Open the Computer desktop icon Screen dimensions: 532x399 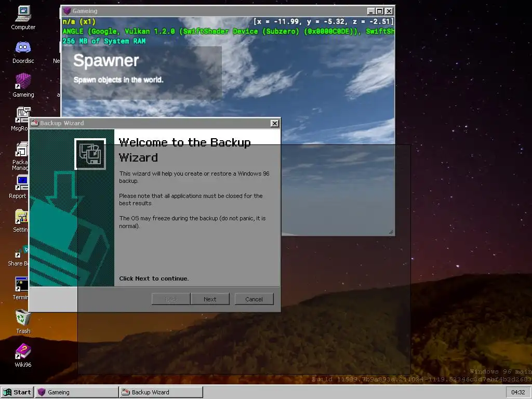click(x=23, y=18)
